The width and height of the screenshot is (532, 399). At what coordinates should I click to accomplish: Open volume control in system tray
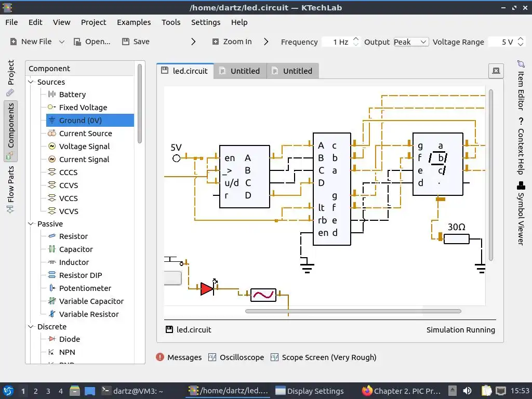(x=467, y=391)
